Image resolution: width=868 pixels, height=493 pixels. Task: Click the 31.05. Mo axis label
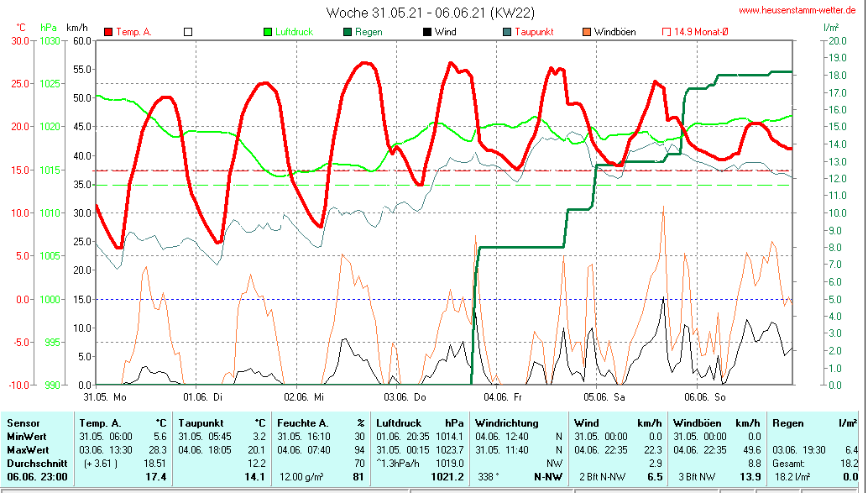click(105, 396)
